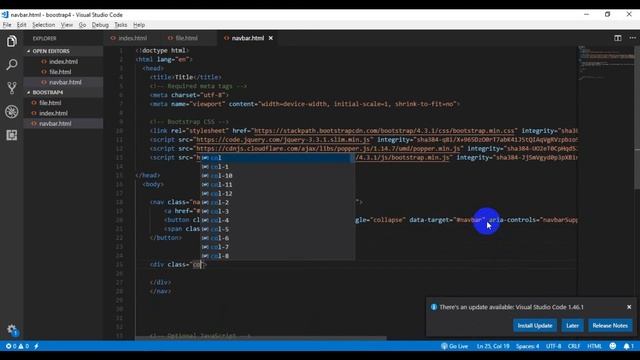Viewport: 640px width, 360px height.
Task: Choose the col-8 suggestion
Action: click(x=277, y=256)
